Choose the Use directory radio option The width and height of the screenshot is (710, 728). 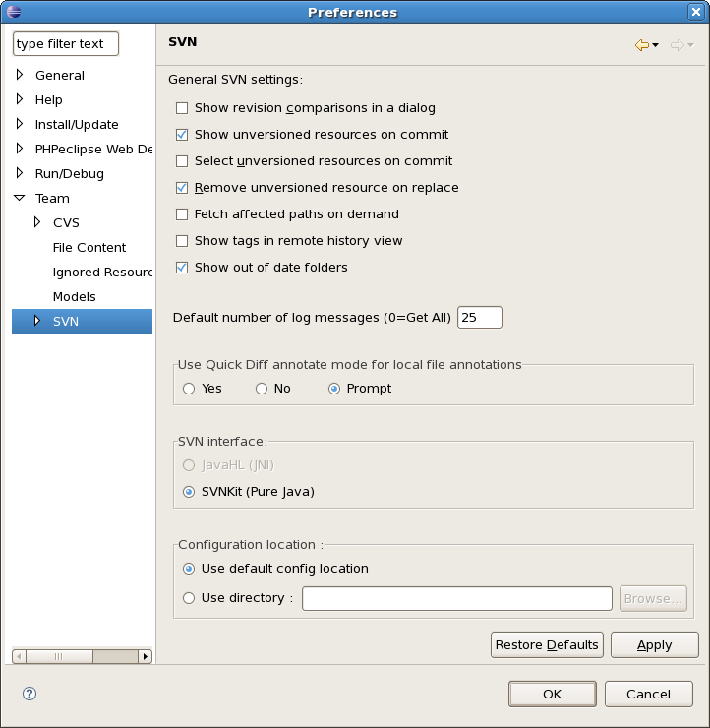pyautogui.click(x=189, y=598)
